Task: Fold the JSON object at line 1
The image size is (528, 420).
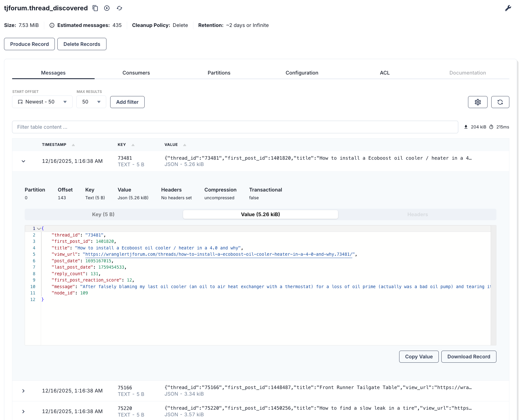Action: click(39, 228)
